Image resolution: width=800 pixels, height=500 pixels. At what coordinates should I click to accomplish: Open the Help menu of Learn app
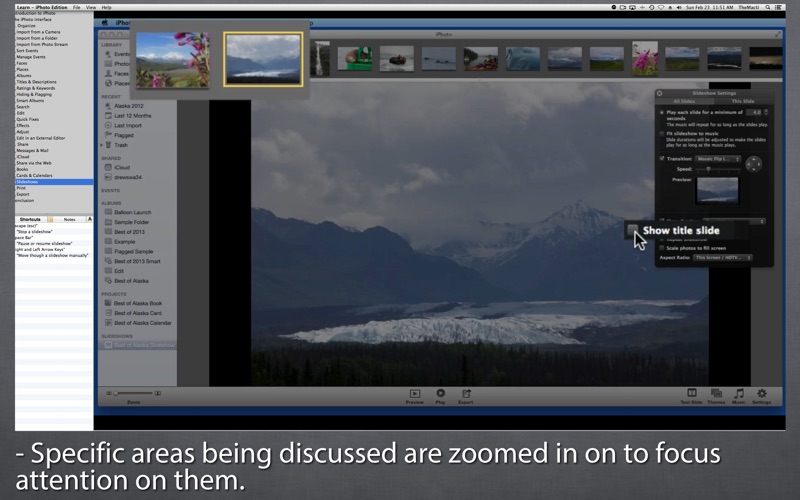tap(106, 8)
